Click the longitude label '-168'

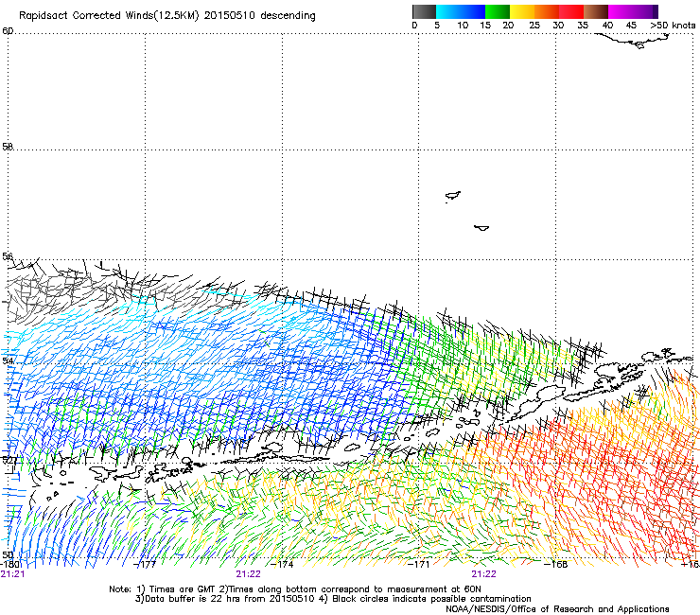click(556, 565)
